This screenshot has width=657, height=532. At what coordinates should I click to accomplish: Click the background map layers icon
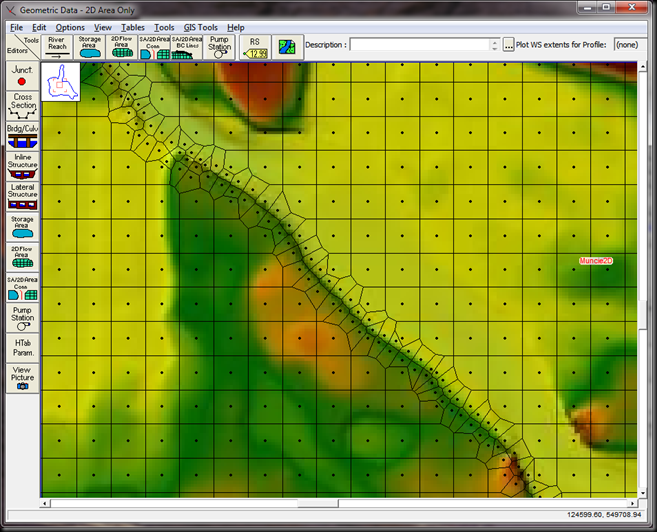pos(287,46)
